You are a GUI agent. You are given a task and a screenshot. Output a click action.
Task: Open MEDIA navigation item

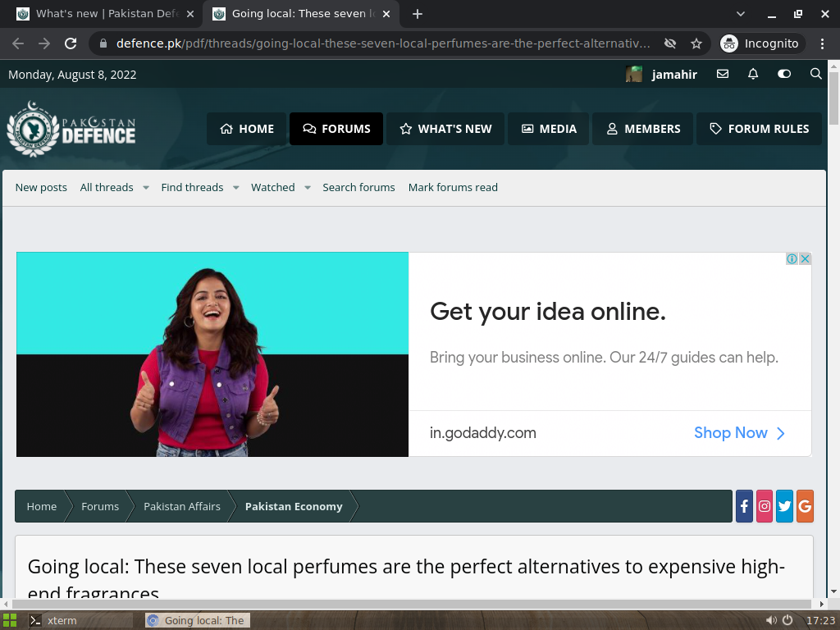point(549,129)
